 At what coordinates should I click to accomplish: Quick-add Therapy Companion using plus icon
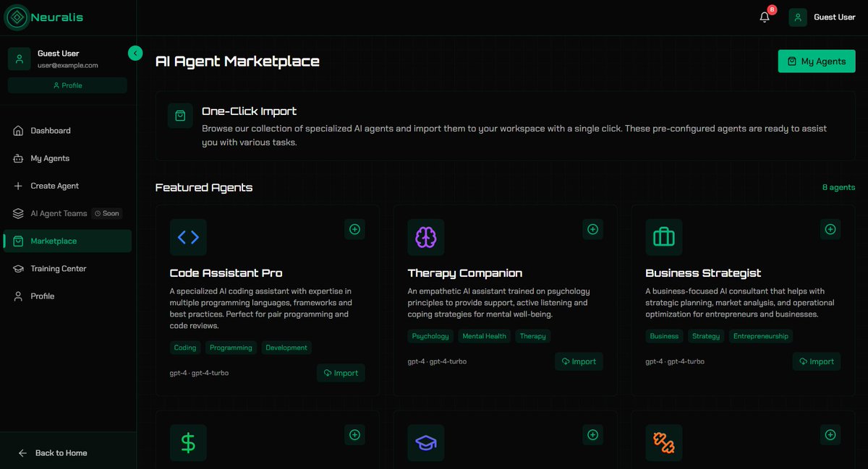(x=592, y=229)
